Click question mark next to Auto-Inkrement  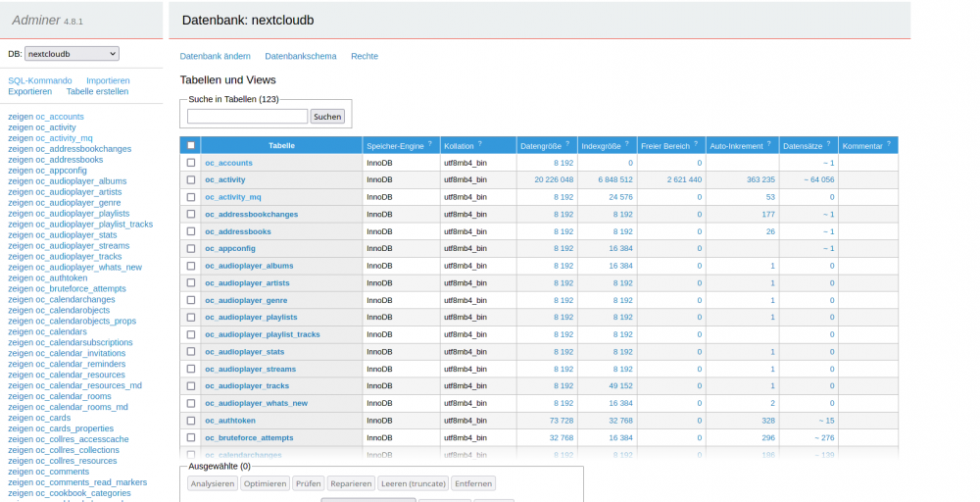(768, 144)
